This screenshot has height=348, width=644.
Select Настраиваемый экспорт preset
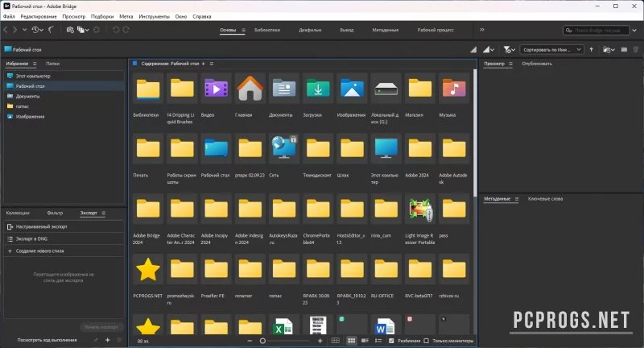[64, 227]
